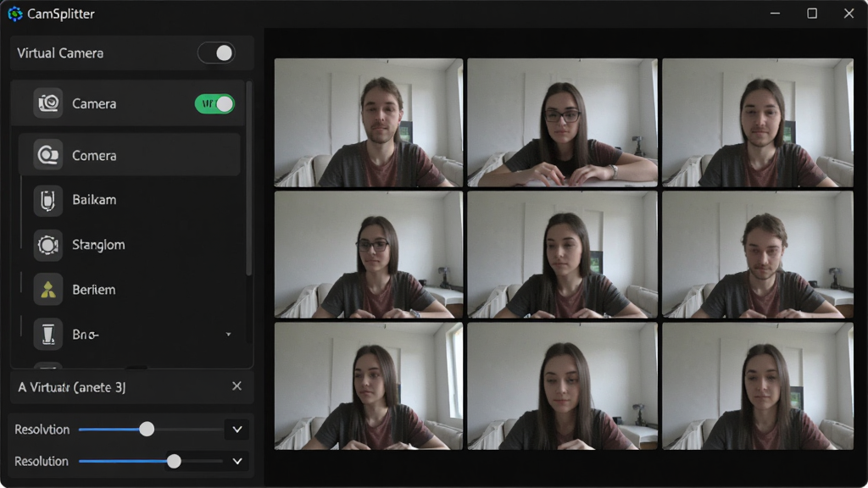Select the top-left video feed of bearded man

pos(369,123)
